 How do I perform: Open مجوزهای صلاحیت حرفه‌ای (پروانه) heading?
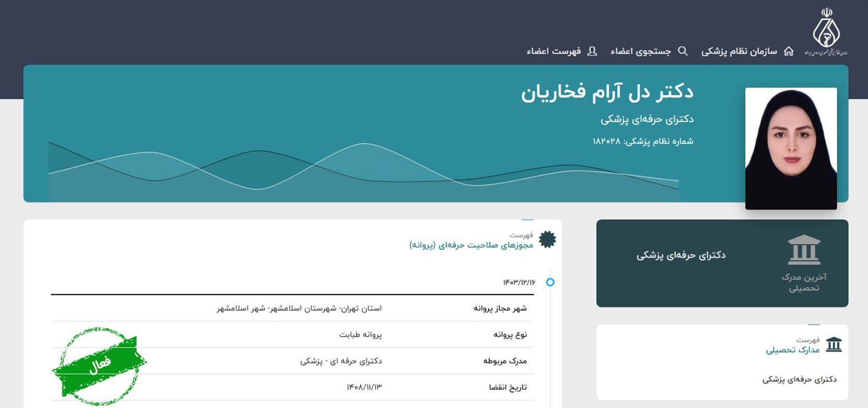click(471, 245)
